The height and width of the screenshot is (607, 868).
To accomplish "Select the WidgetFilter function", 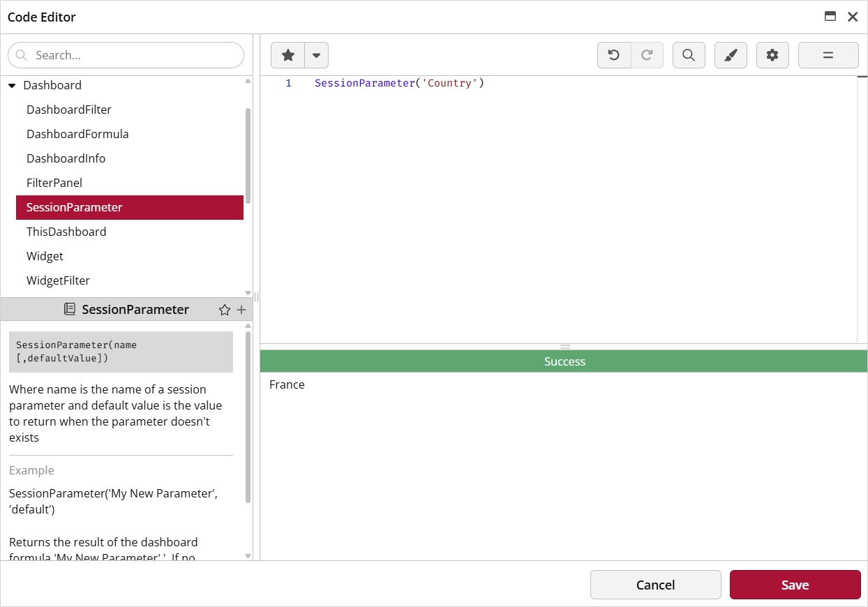I will point(58,280).
